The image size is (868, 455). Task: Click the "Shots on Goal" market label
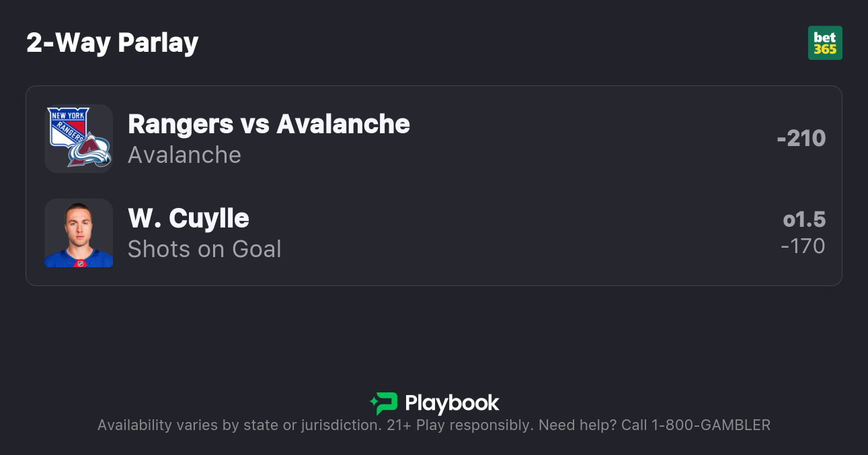[204, 249]
